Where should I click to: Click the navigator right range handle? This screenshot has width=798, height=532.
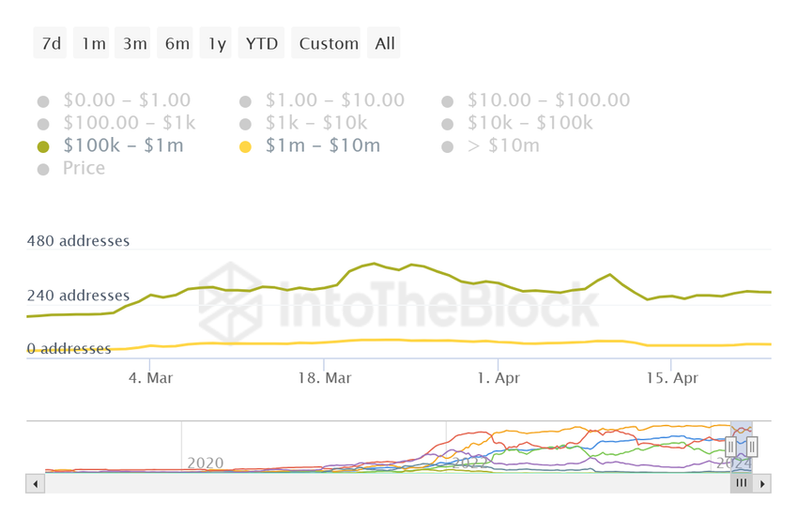click(x=752, y=448)
